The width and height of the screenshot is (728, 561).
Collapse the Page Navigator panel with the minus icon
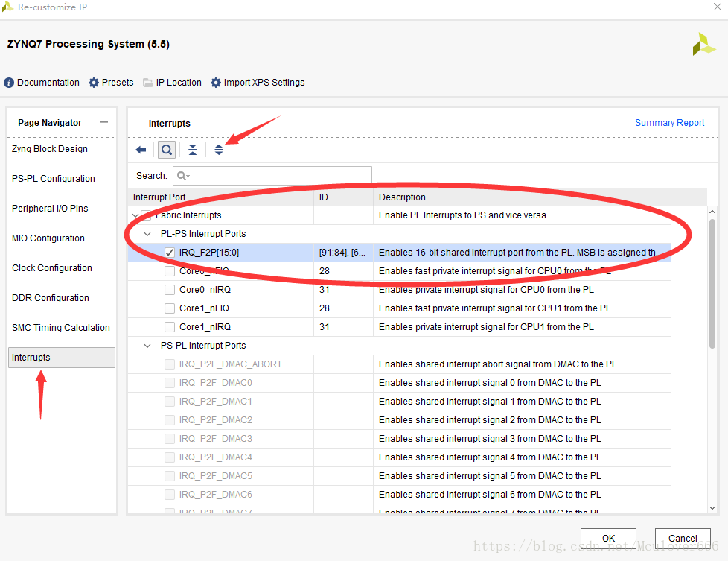tap(104, 123)
